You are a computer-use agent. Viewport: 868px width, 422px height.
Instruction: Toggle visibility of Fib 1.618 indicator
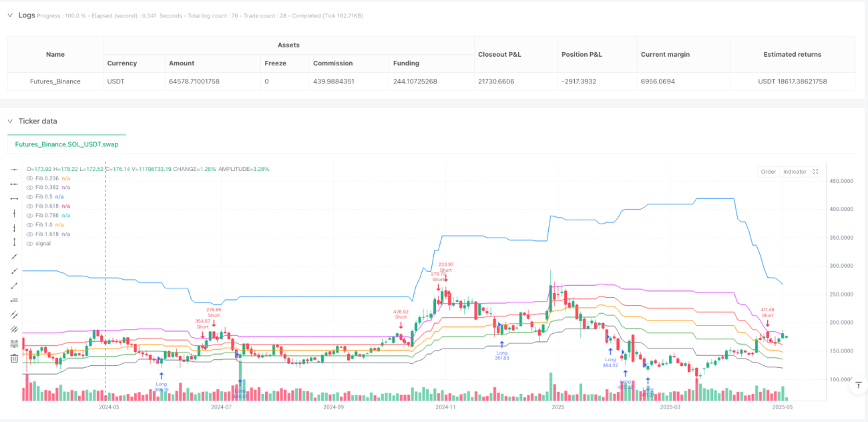(x=29, y=234)
